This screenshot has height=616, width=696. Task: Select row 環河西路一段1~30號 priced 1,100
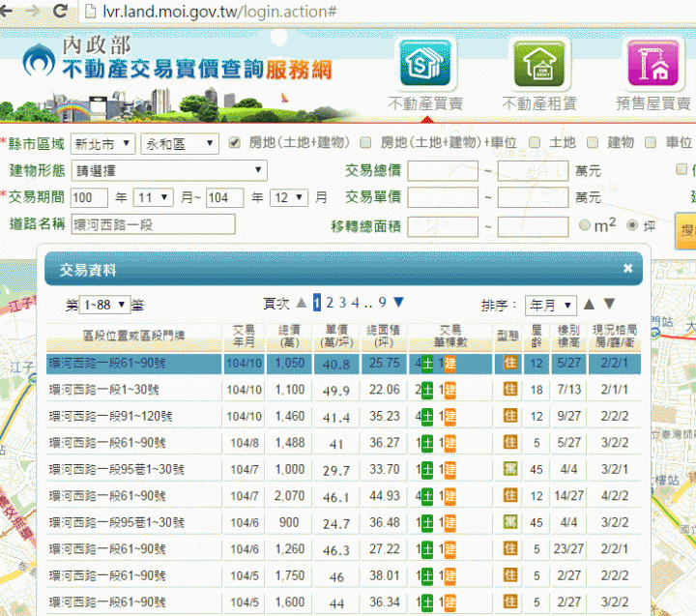point(135,390)
